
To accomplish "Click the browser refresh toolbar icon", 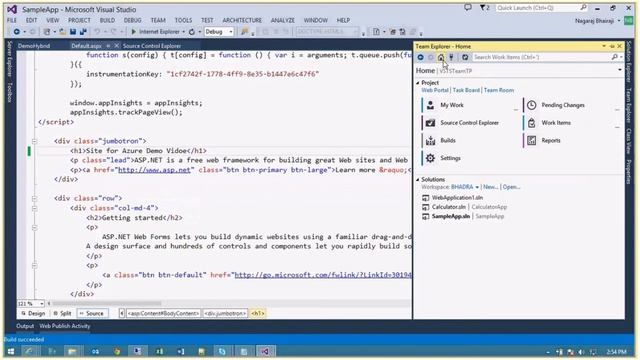I will point(192,31).
